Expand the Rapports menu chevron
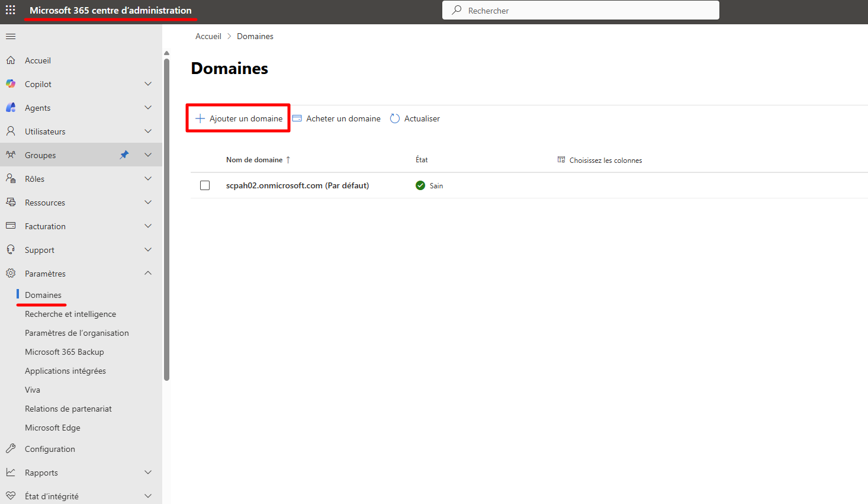868x504 pixels. [x=148, y=473]
